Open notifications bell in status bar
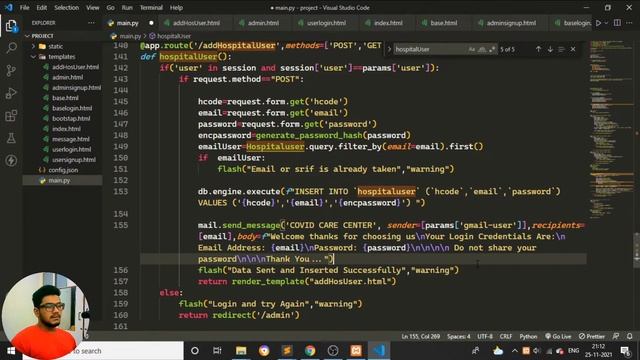Viewport: 640px width, 360px height. (x=629, y=336)
